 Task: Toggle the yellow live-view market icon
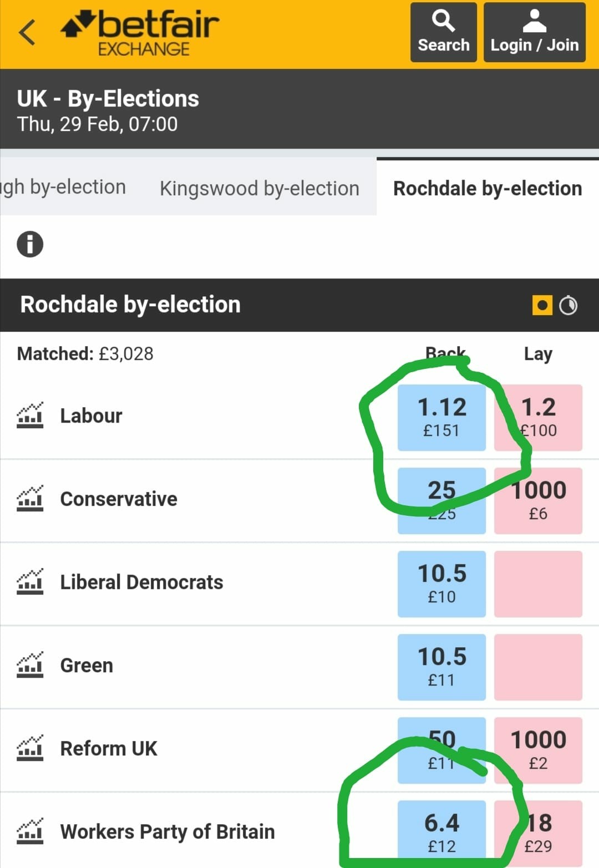click(542, 305)
